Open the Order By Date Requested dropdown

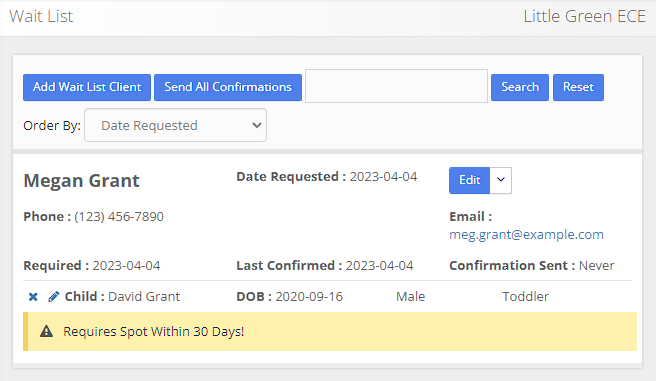(175, 125)
